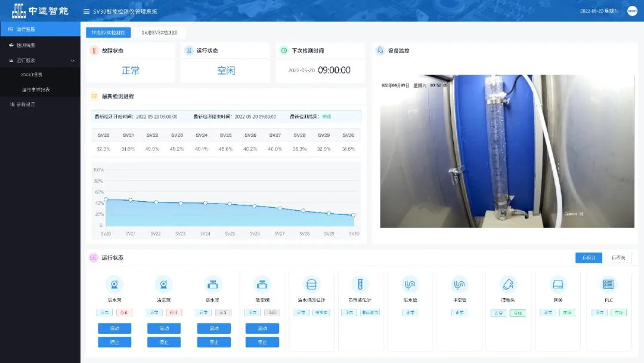Click the user avatar in top-right corner

632,11
